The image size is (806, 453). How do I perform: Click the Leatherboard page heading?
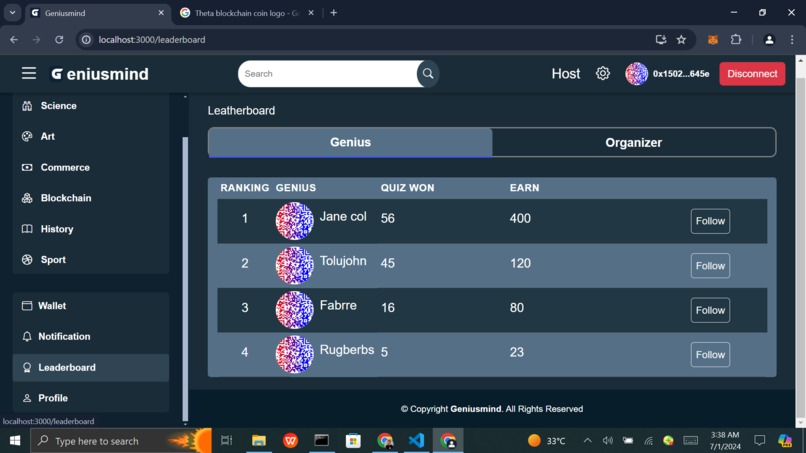241,111
